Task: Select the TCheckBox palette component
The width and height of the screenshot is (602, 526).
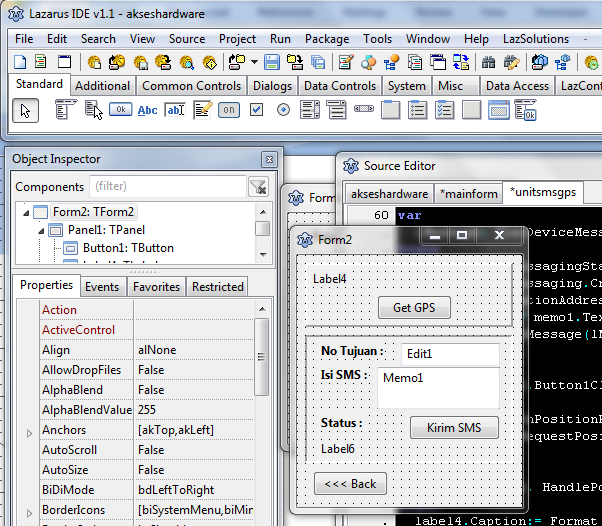Action: (256, 110)
